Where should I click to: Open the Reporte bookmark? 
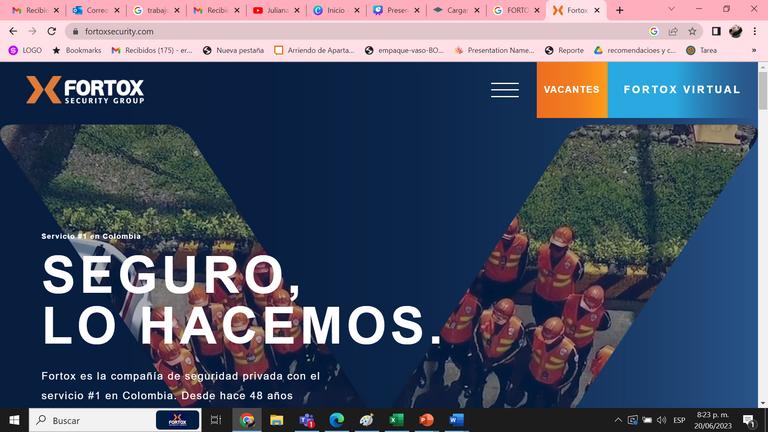coord(564,50)
